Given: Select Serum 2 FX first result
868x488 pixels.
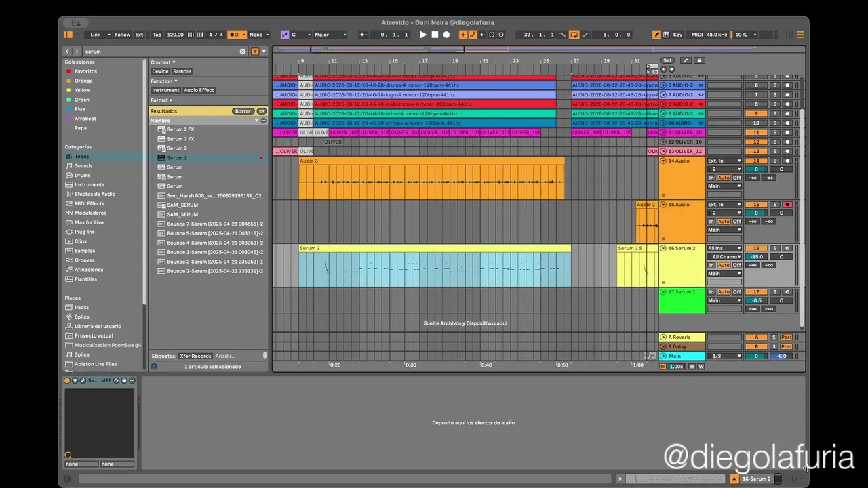Looking at the screenshot, I should coord(180,129).
